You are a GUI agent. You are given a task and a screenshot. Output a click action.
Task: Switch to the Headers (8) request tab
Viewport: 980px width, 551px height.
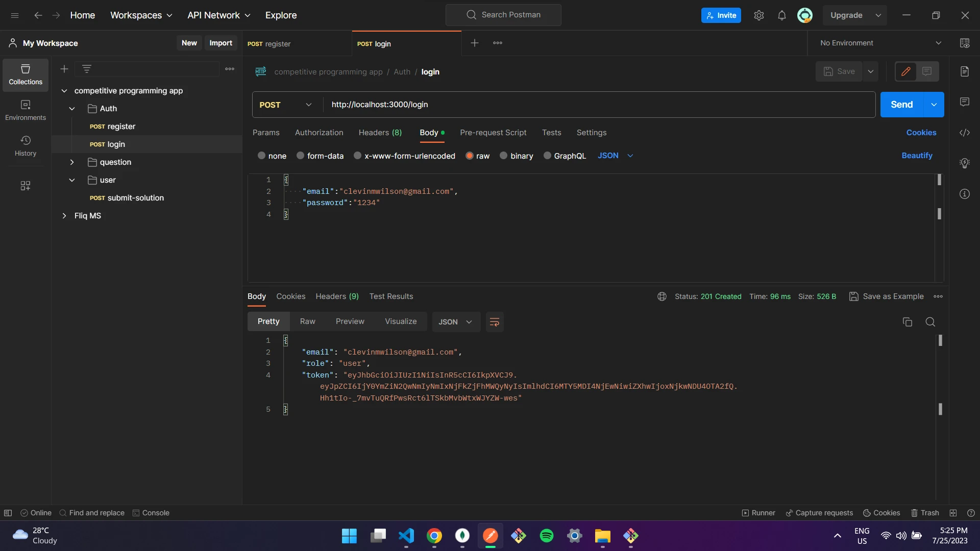click(380, 133)
